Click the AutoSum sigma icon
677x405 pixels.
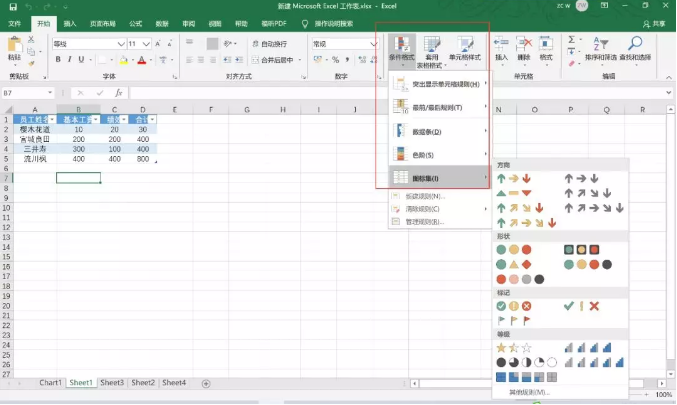pos(571,40)
